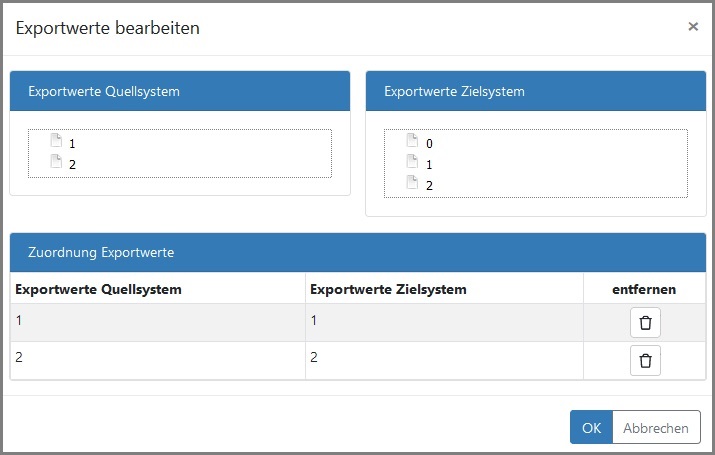The image size is (715, 455).
Task: Select item 2 in Exportwerte Quellsystem list
Action: (x=72, y=164)
